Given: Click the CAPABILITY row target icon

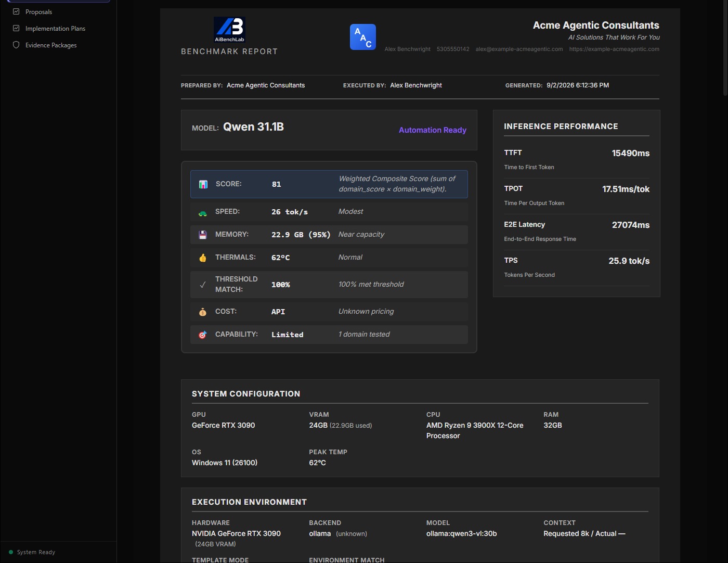Looking at the screenshot, I should tap(203, 335).
